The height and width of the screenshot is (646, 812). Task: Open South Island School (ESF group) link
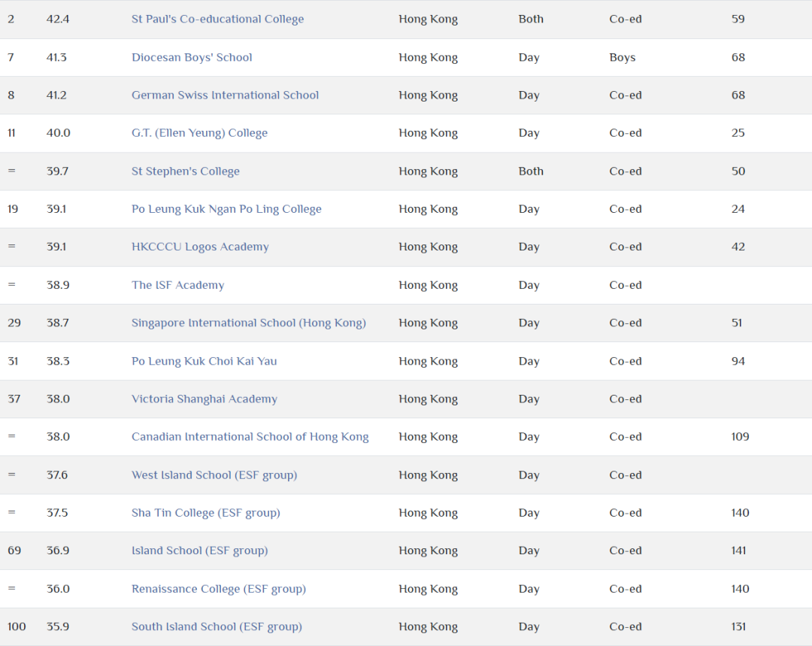217,626
